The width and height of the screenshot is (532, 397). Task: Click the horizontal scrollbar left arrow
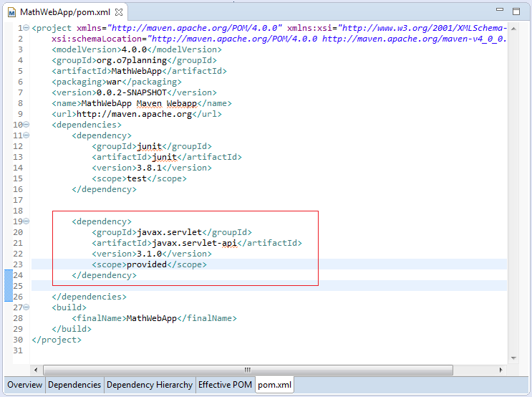tap(36, 370)
